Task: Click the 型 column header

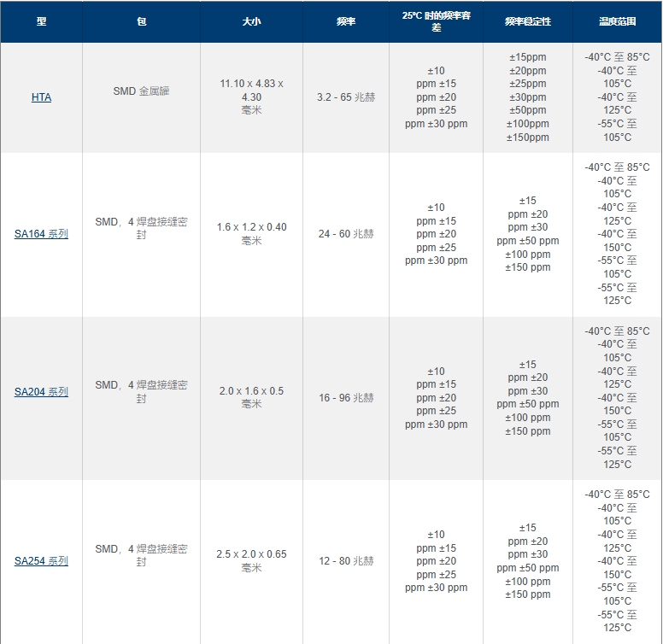Action: (41, 21)
